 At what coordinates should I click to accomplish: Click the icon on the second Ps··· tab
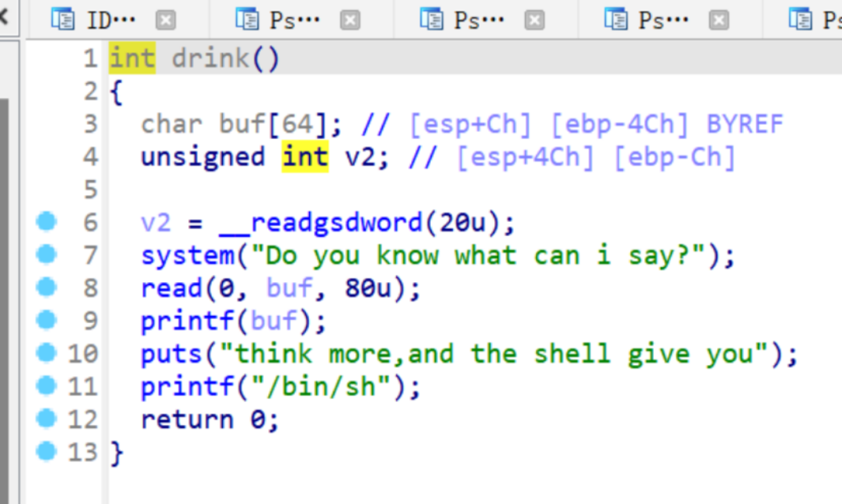tap(432, 19)
